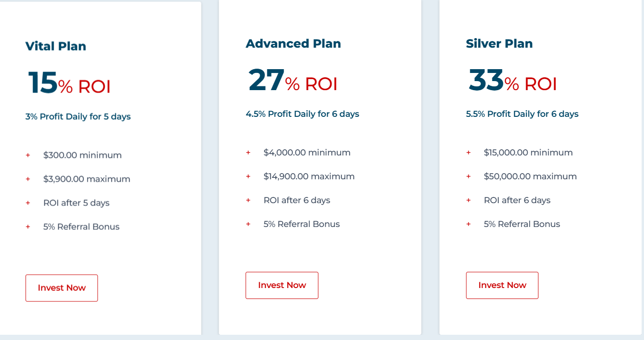Select the Advanced Plan heading
The image size is (644, 340).
point(293,44)
